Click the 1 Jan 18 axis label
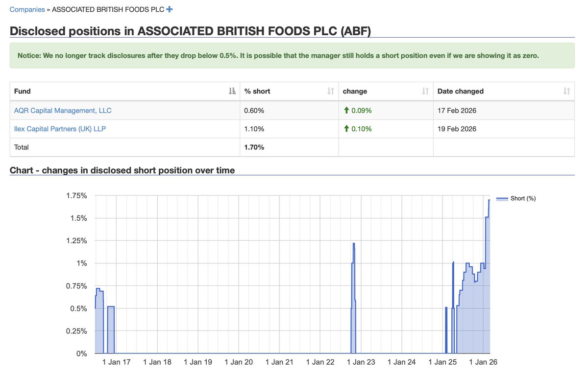588x375 pixels. [x=157, y=362]
